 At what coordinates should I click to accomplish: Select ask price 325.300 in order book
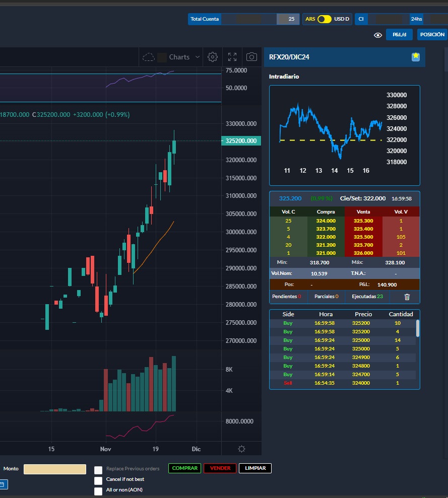coord(363,221)
